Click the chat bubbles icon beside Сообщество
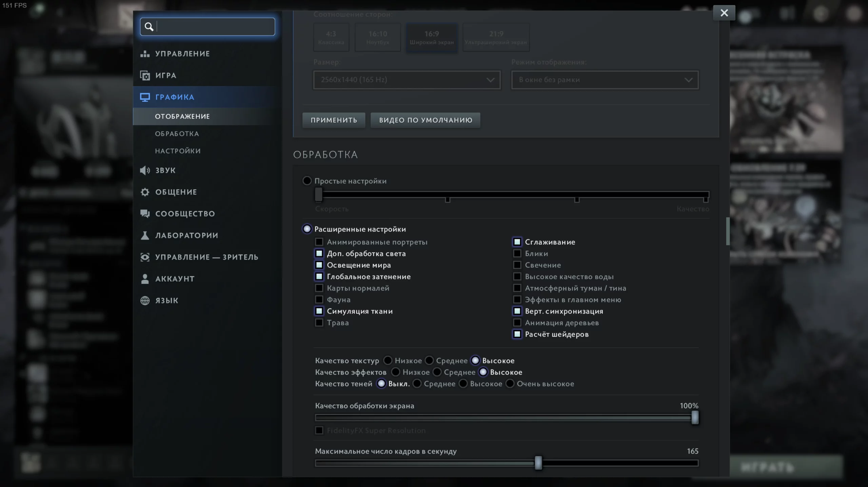The height and width of the screenshot is (487, 868). pyautogui.click(x=145, y=214)
